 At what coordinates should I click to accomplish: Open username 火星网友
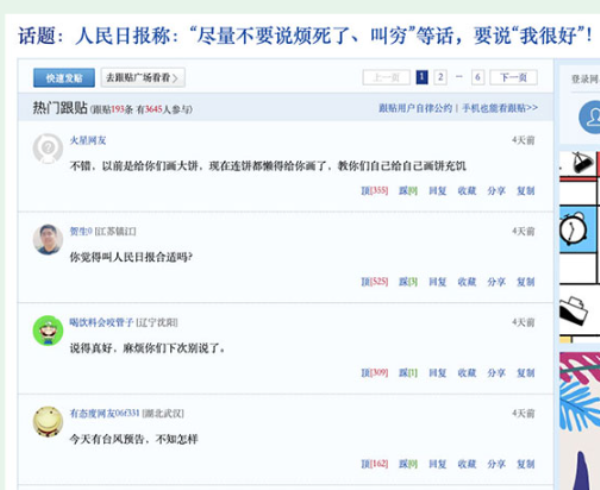[x=88, y=140]
